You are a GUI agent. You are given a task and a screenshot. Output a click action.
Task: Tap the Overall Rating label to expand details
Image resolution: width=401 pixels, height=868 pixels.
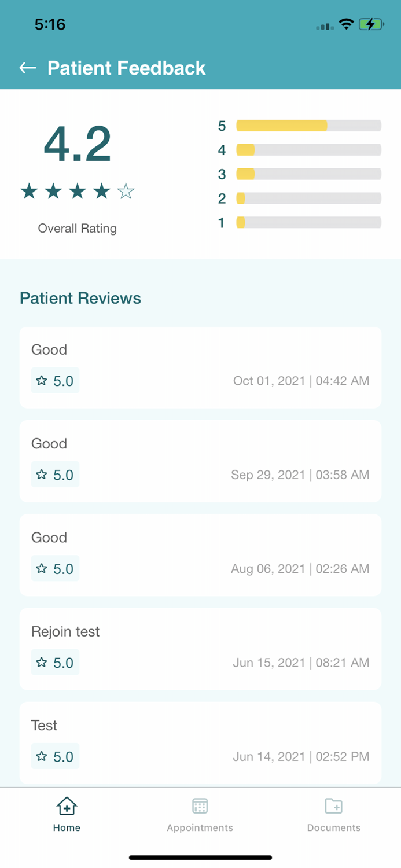pos(77,228)
